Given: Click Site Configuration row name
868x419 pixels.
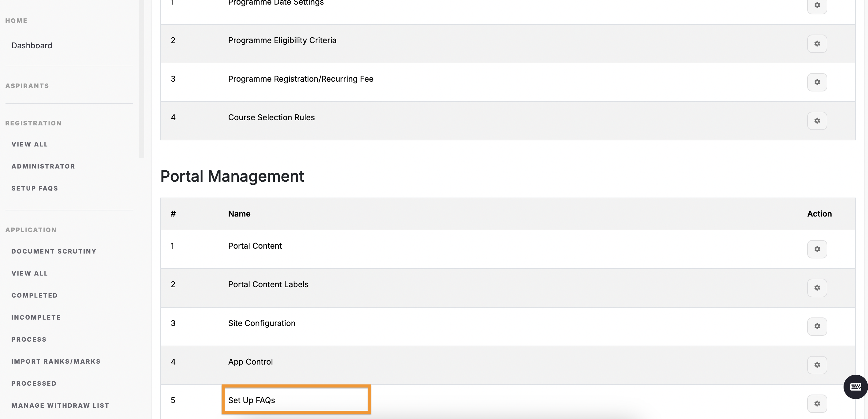Looking at the screenshot, I should 262,323.
